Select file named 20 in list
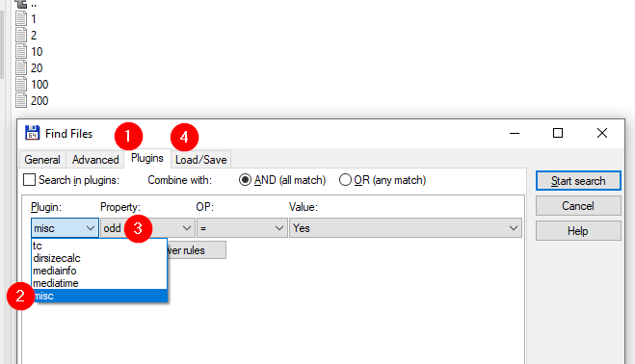Image resolution: width=635 pixels, height=364 pixels. pos(37,68)
